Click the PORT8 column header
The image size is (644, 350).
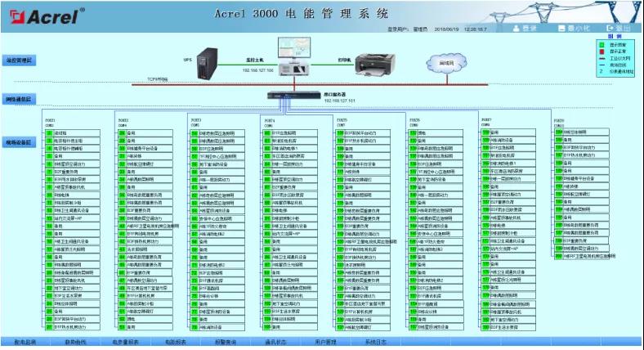559,121
